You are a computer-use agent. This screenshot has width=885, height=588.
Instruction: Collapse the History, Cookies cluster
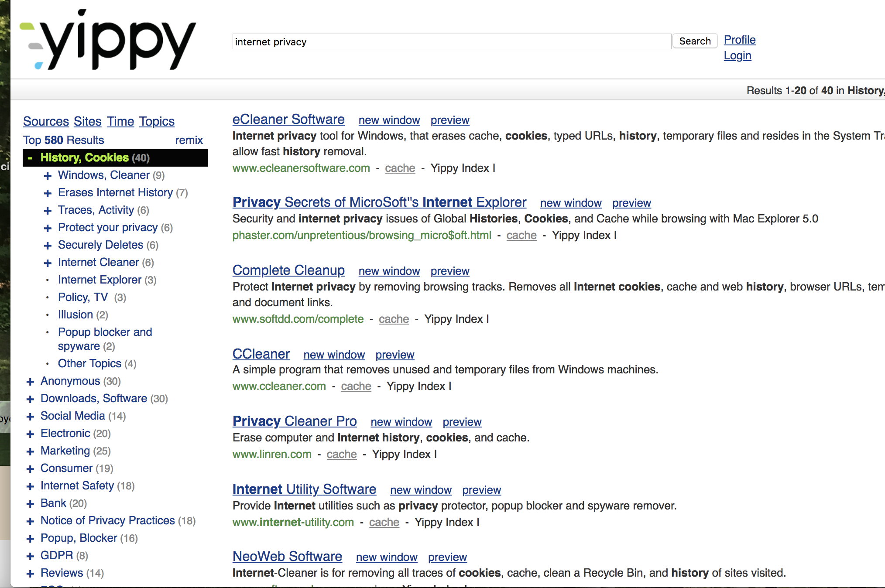click(30, 158)
